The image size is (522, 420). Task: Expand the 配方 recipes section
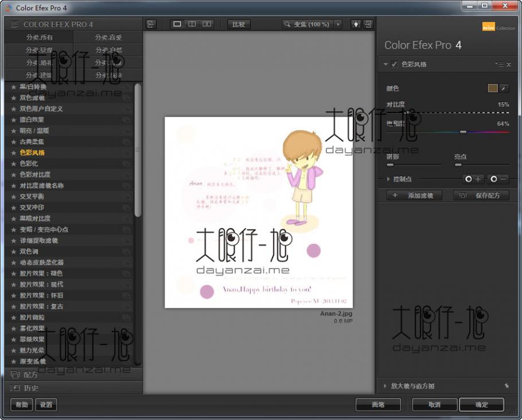[73, 375]
